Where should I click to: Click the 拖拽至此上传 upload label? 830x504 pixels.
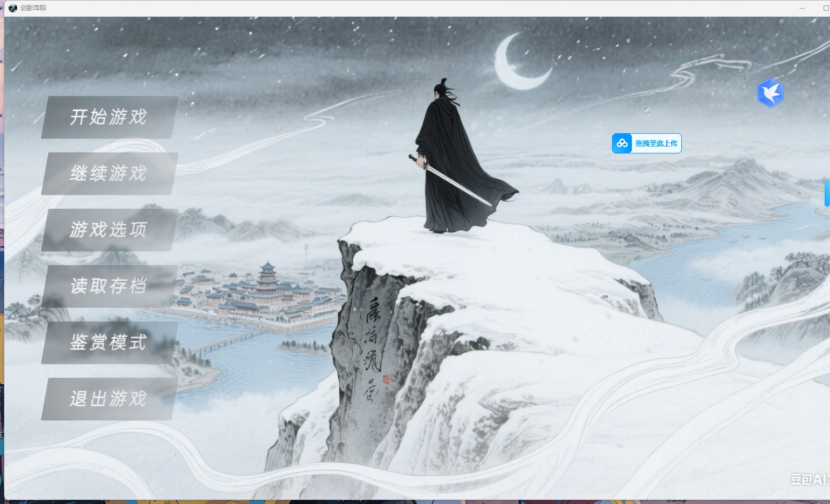pyautogui.click(x=656, y=143)
